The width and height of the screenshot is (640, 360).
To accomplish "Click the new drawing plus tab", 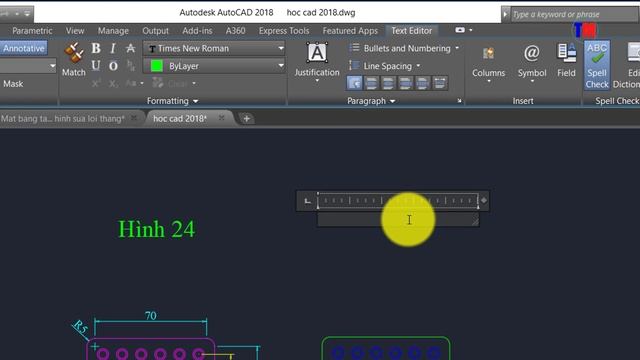I will (x=246, y=118).
